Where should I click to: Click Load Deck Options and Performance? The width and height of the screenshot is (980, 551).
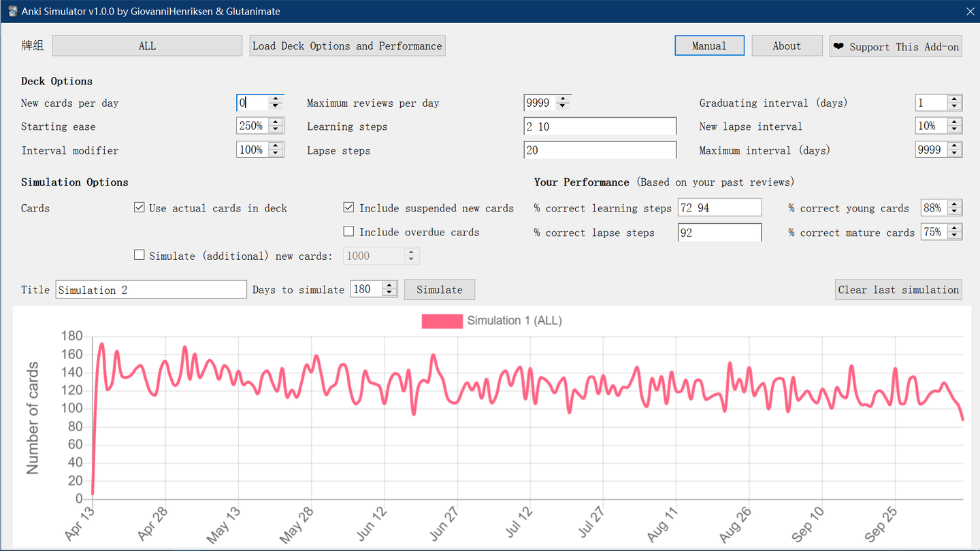tap(347, 46)
